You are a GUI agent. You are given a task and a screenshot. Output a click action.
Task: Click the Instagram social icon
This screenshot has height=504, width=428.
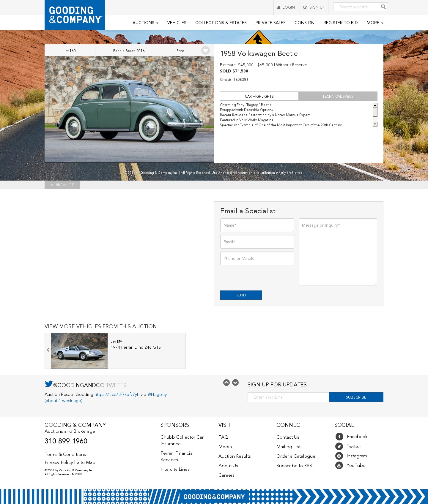[339, 456]
